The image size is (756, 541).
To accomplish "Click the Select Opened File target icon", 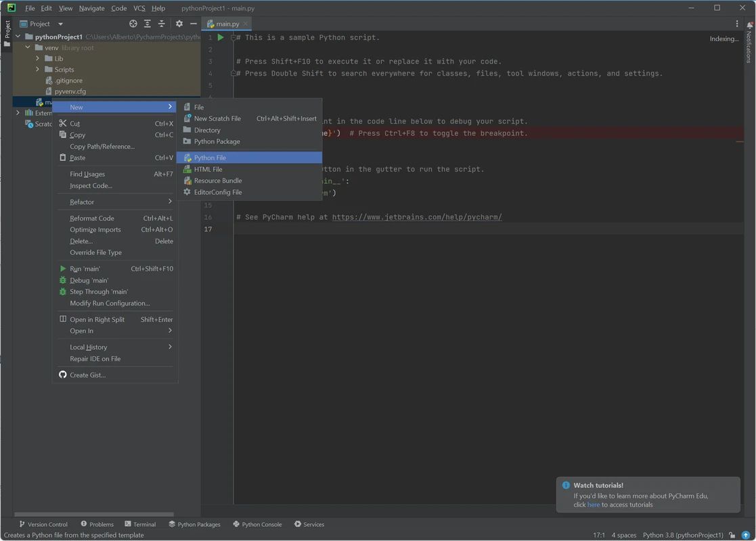I will tap(133, 24).
